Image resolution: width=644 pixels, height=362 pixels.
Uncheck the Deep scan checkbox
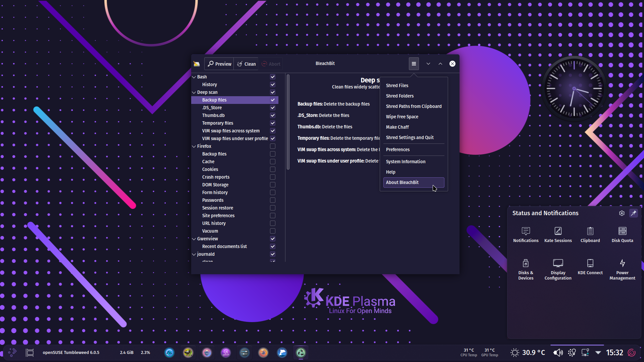(x=273, y=92)
